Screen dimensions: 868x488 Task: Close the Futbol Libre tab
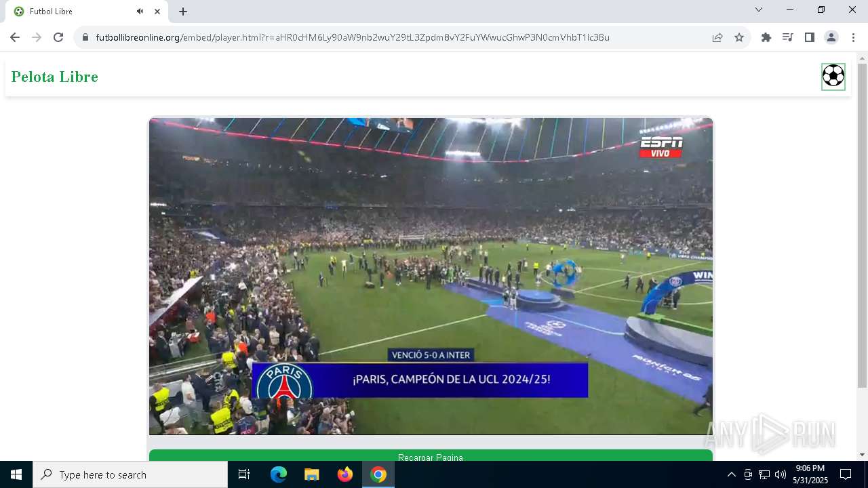[157, 12]
